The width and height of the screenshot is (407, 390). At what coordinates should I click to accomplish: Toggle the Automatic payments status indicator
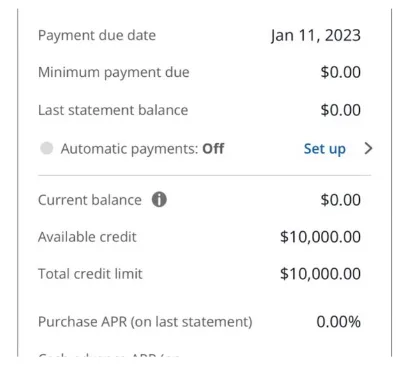coord(47,148)
